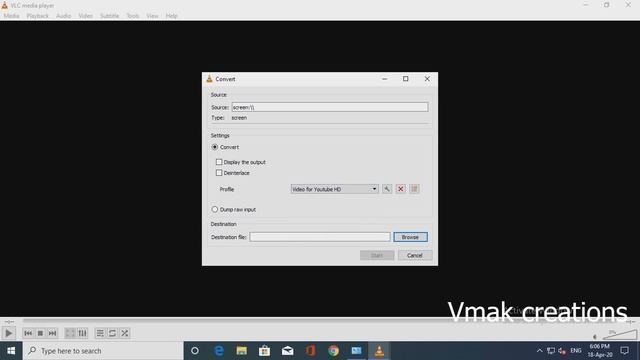Viewport: 640px width, 360px height.
Task: Open the taskbar clock showing 6:06 PM
Action: point(600,351)
